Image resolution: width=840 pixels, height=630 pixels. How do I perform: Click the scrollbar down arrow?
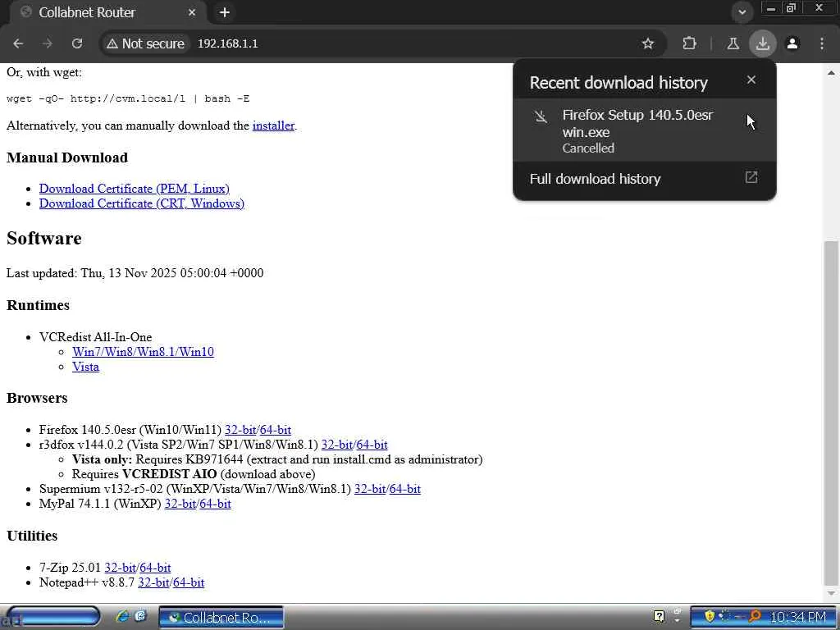(831, 594)
